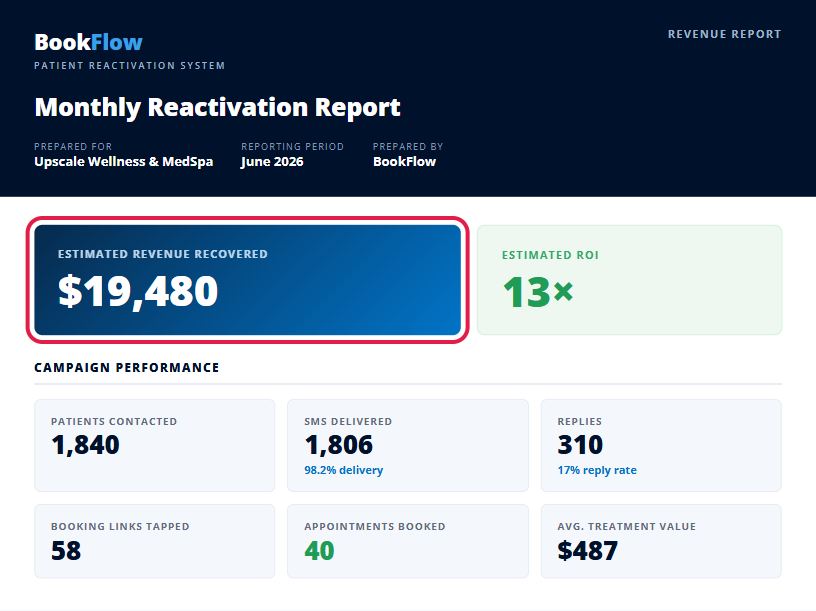Click the 1,840 patients contacted value
The image size is (816, 611).
point(85,445)
